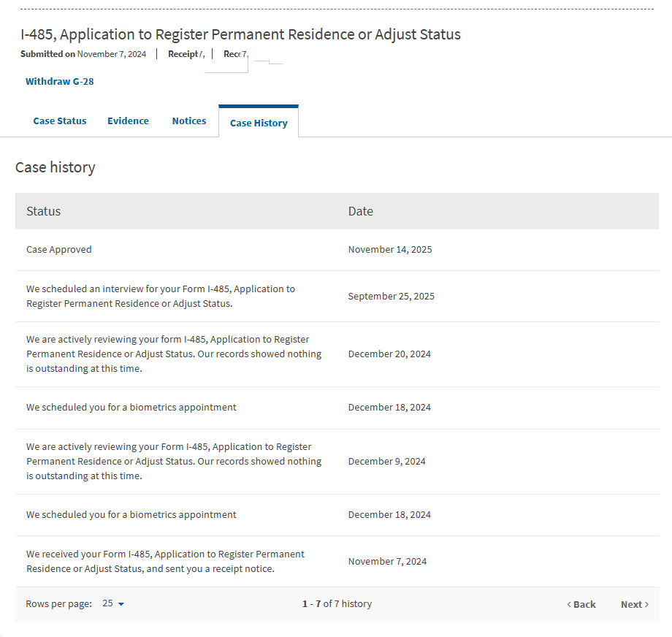This screenshot has height=637, width=672.
Task: Go to the Notices tab
Action: [189, 121]
